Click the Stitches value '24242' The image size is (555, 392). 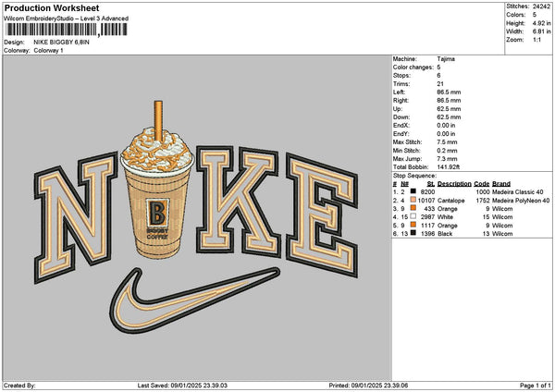541,6
